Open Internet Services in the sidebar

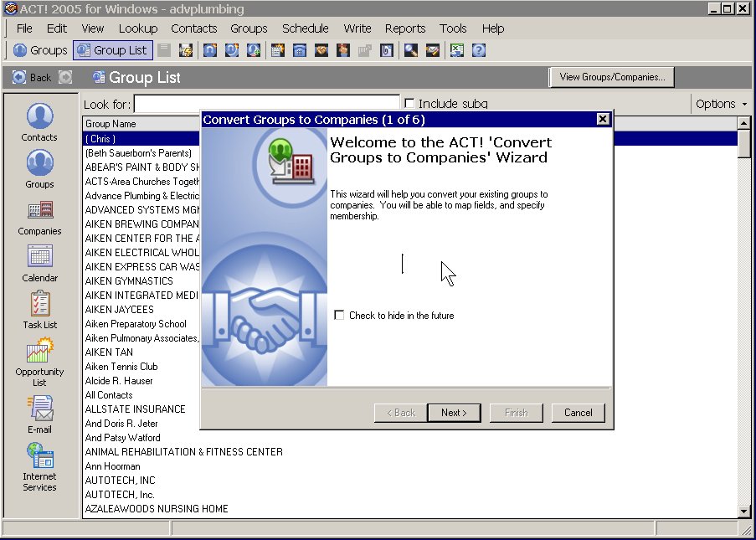(39, 466)
